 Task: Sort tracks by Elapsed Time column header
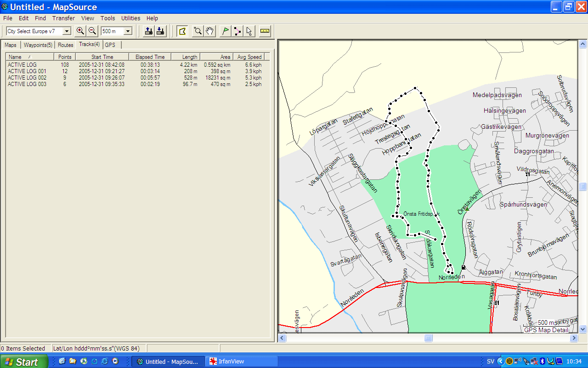tap(150, 57)
